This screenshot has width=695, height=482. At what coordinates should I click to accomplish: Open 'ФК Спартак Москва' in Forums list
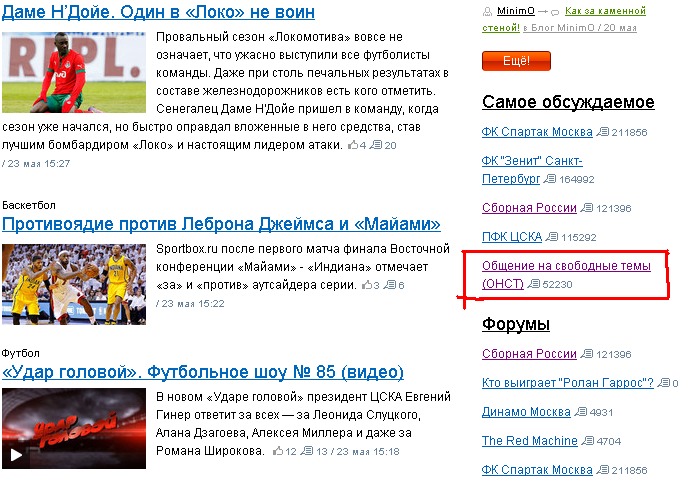[537, 470]
